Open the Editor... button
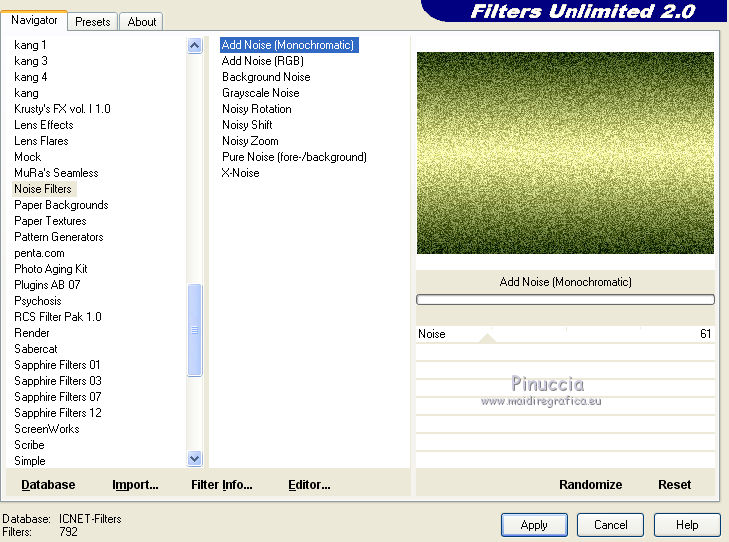 click(309, 485)
